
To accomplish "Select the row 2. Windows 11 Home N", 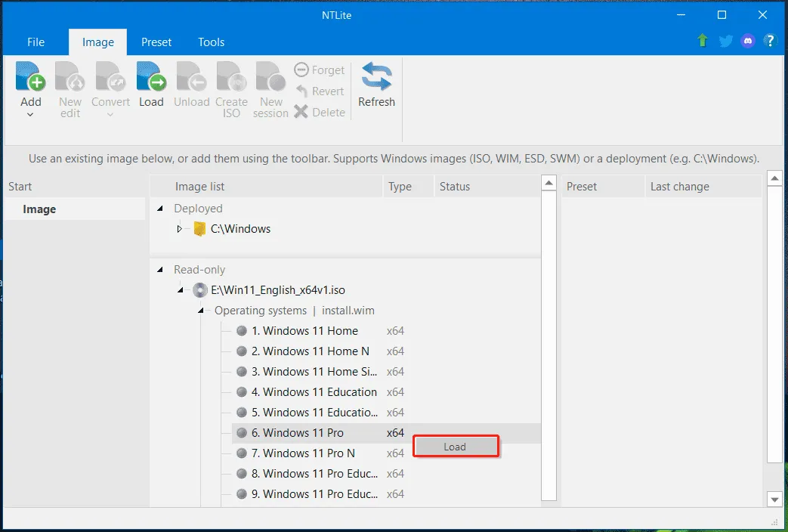I will point(386,351).
